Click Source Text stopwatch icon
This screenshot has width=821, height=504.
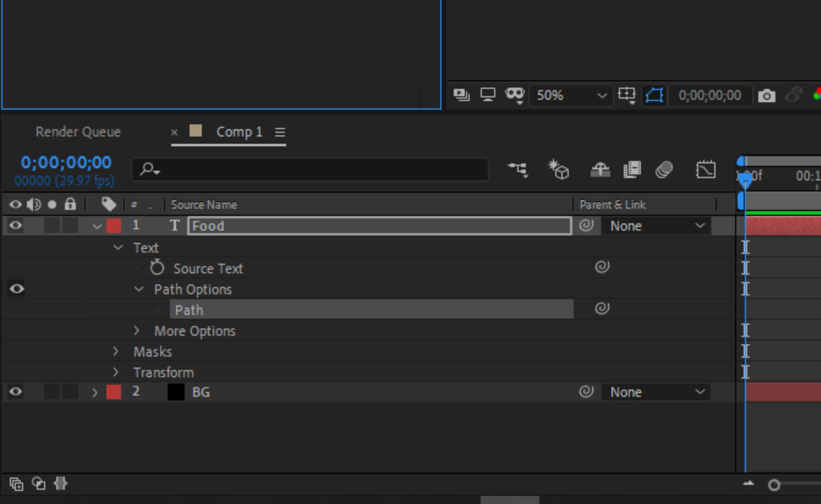click(x=157, y=268)
